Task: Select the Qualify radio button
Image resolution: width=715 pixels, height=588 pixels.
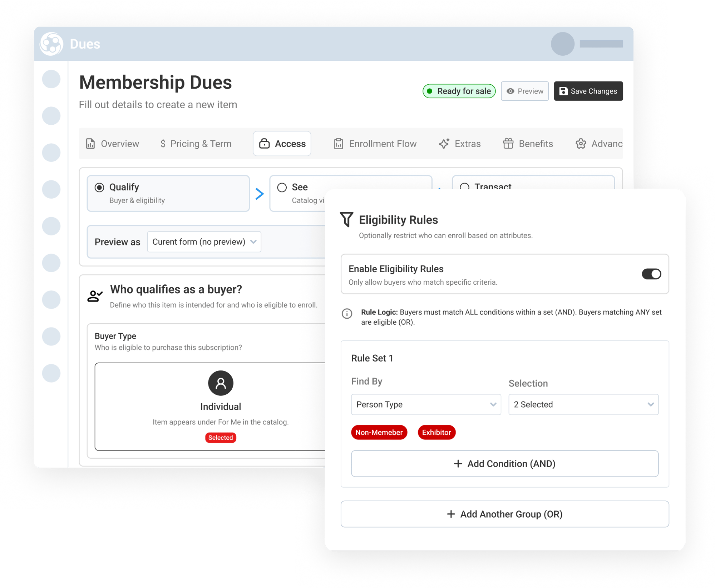Action: click(x=99, y=187)
